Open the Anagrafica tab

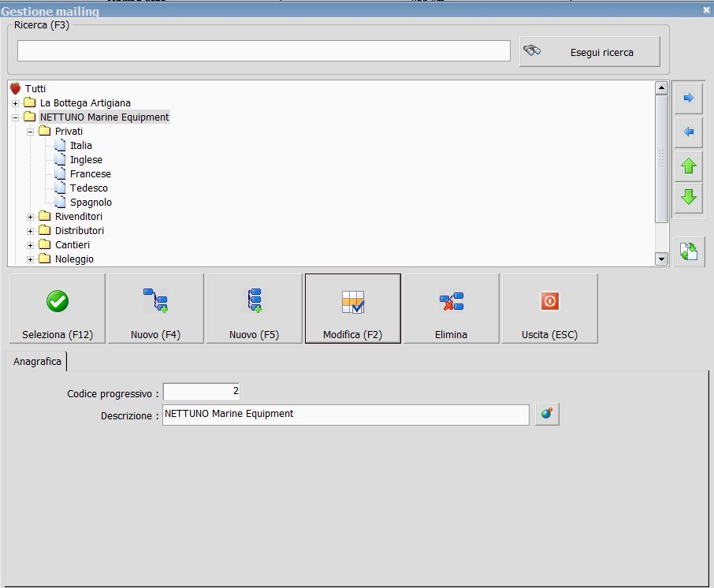point(37,362)
